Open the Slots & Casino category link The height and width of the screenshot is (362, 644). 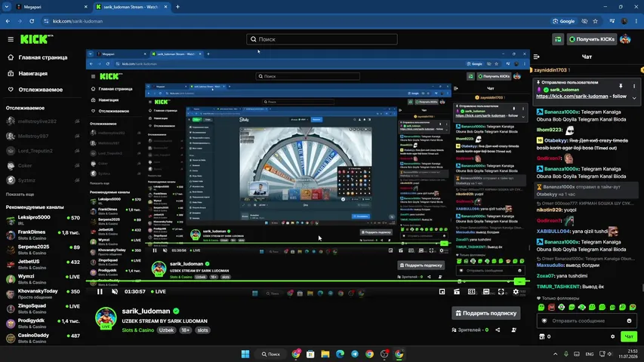coord(138,330)
